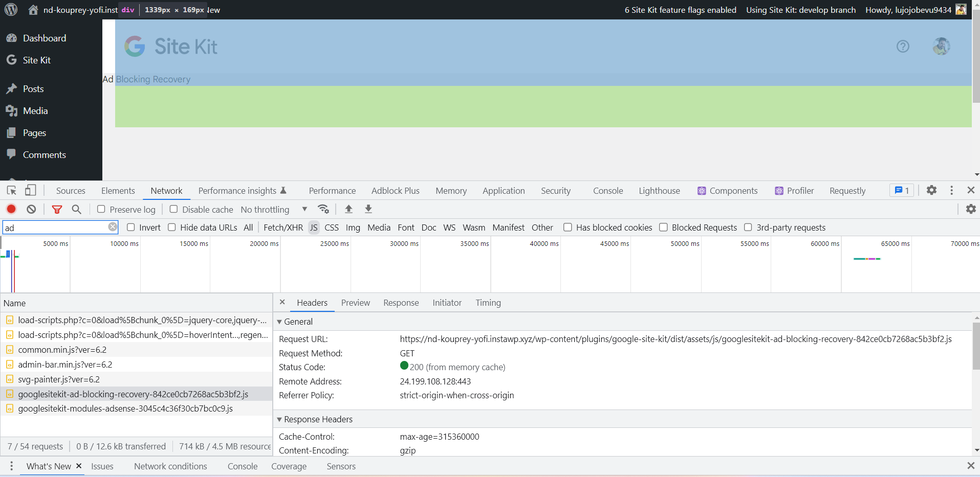Screen dimensions: 980x477
Task: Open network settings gear
Action: click(971, 209)
